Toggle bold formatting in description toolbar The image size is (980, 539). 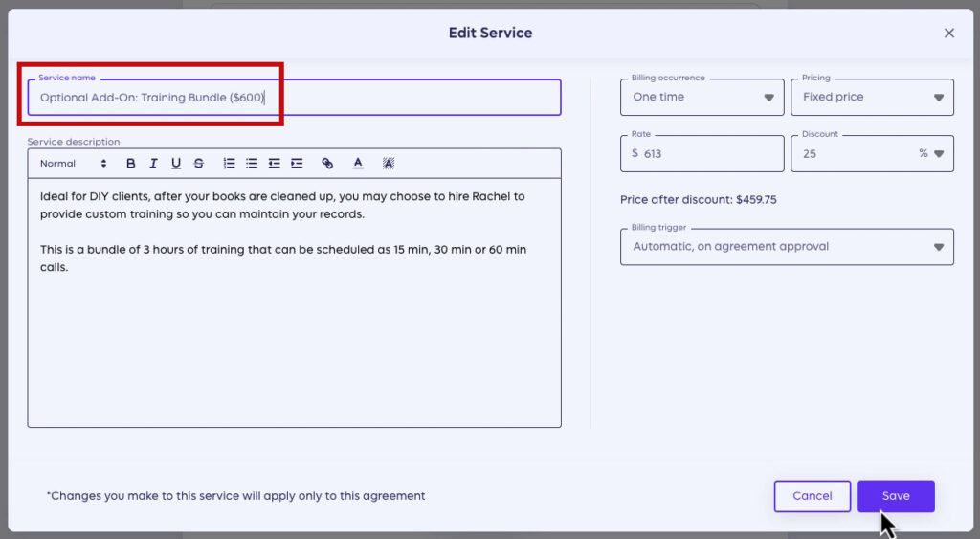(130, 163)
